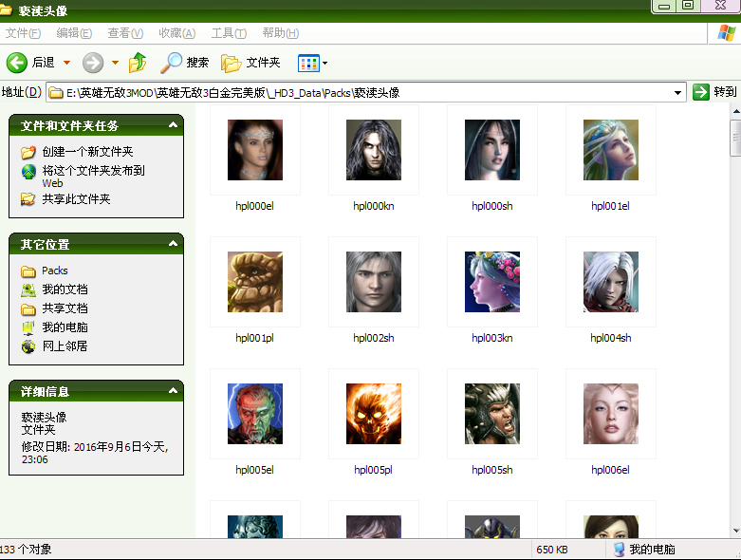Click the hpl001pl file name label

tap(254, 338)
